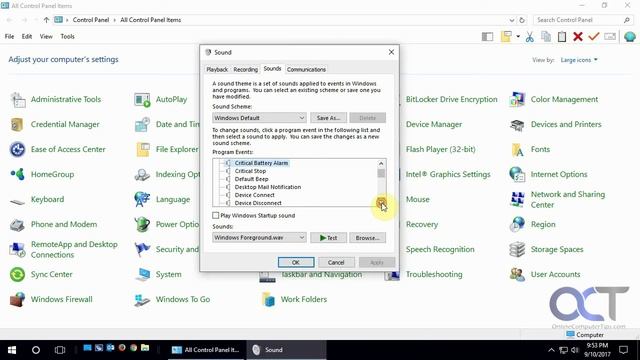Open Ease of Access Center icon
640x360 pixels.
[18, 149]
